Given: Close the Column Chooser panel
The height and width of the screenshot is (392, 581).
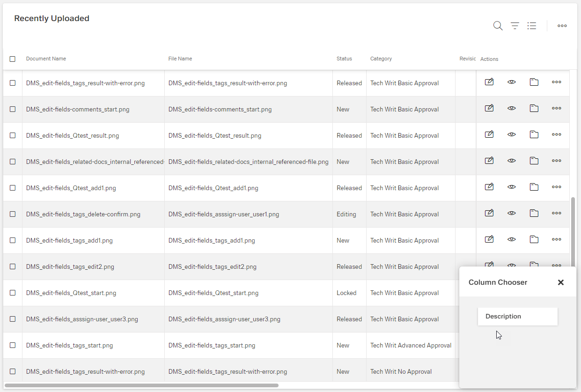Looking at the screenshot, I should click(560, 282).
